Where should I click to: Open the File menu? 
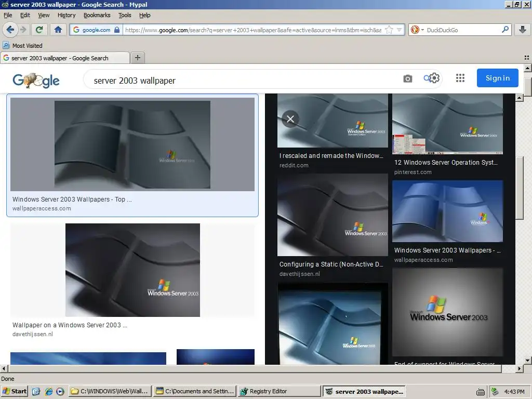(8, 15)
